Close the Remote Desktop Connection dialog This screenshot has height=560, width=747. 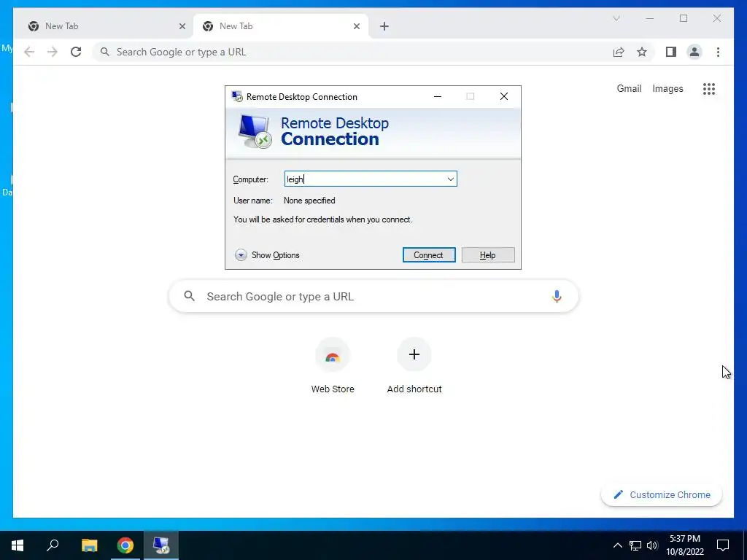[x=503, y=97]
